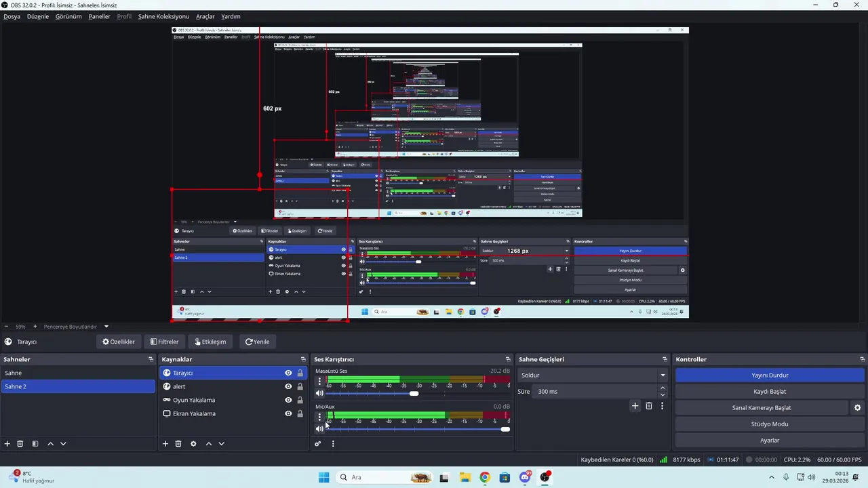Enable Stüdyo Modu
The image size is (868, 488).
click(x=770, y=424)
